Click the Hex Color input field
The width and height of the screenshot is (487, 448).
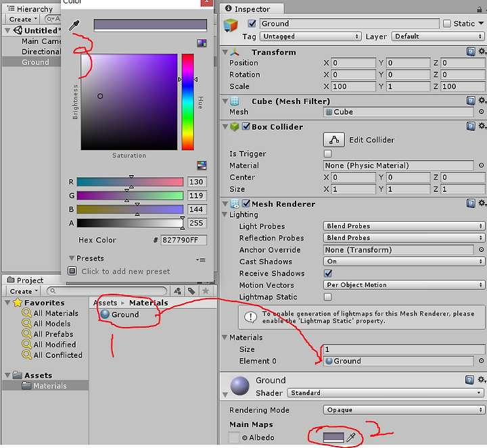[x=183, y=240]
